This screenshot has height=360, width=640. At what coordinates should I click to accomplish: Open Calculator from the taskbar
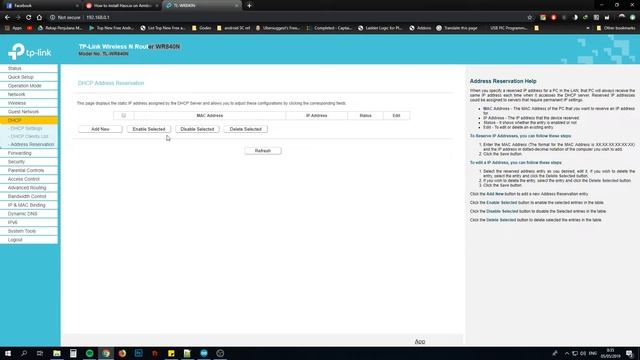pos(73,353)
